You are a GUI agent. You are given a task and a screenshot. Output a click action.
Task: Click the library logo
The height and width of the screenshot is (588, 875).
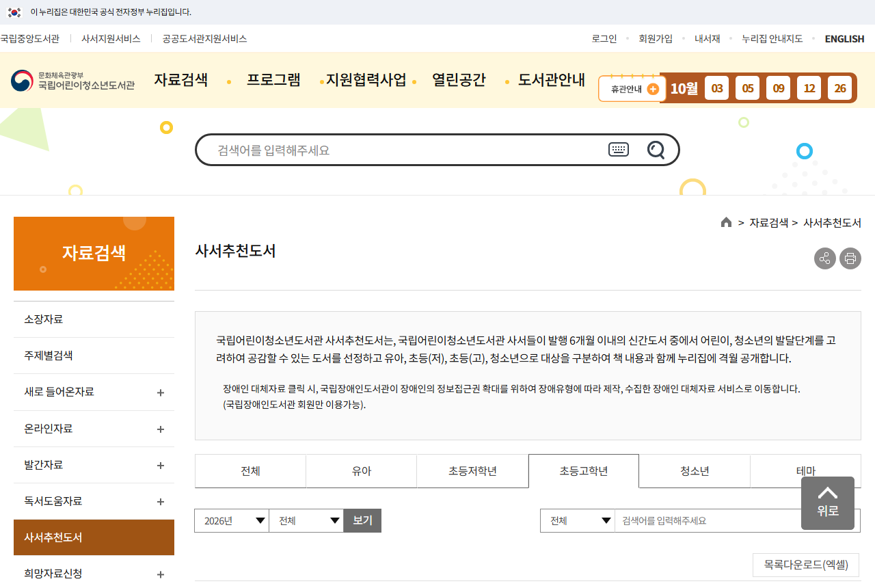(72, 81)
